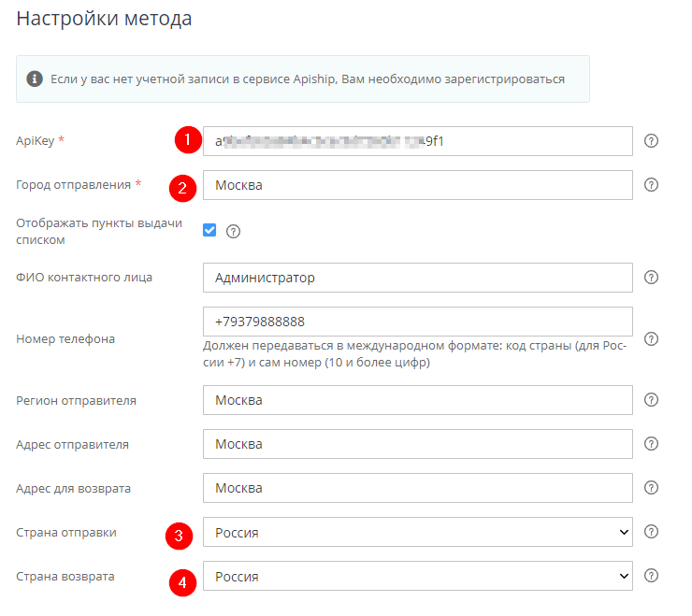Image resolution: width=692 pixels, height=616 pixels.
Task: Click the help icon next to ApiKey field
Action: pos(652,141)
